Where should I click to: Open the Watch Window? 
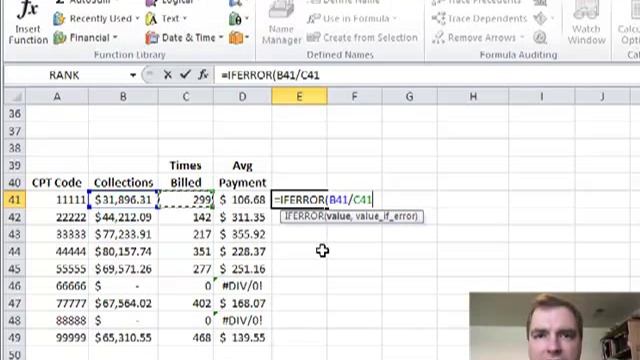click(586, 22)
